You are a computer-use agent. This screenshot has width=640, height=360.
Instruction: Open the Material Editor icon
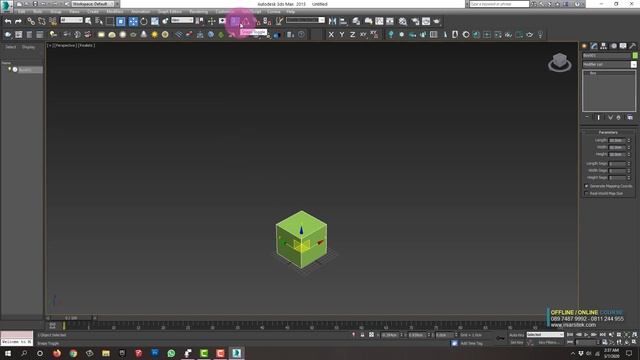coord(403,21)
